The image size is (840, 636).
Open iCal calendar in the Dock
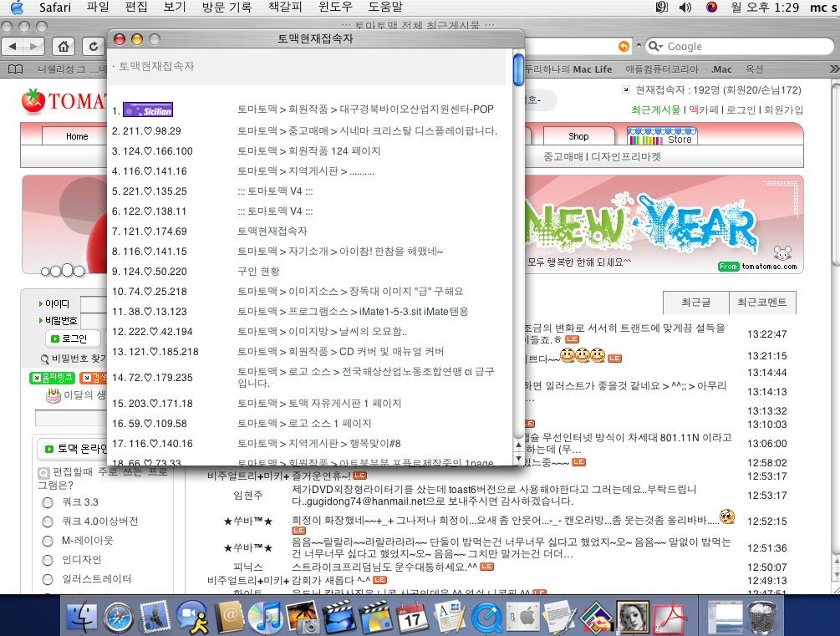[x=412, y=618]
